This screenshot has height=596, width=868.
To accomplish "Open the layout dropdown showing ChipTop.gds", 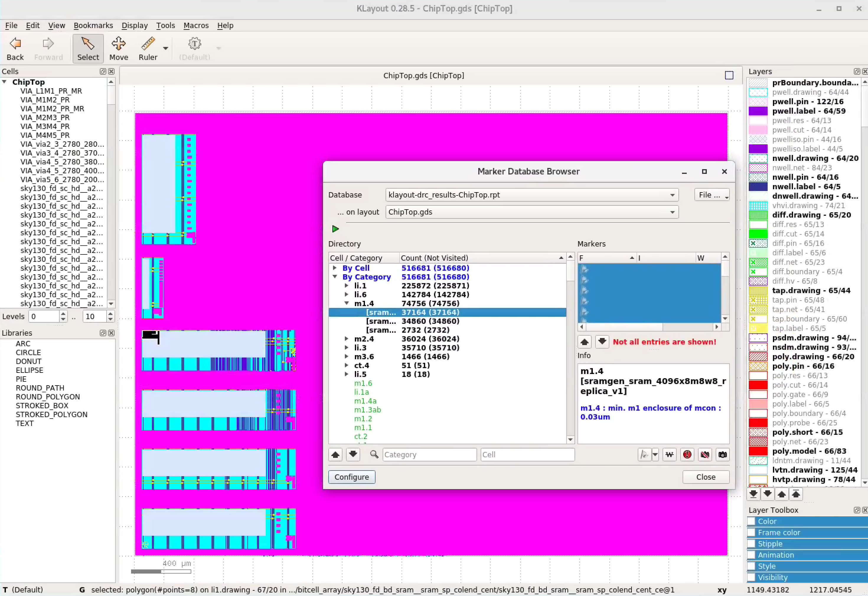I will click(532, 212).
